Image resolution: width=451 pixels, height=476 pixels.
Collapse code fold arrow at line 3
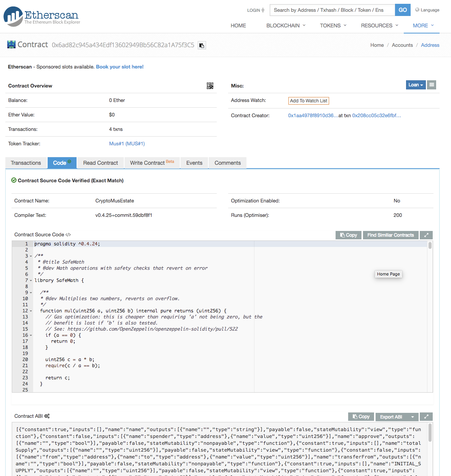pos(31,256)
